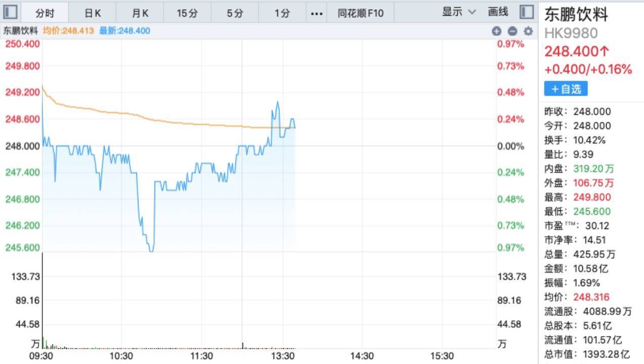Image resolution: width=644 pixels, height=364 pixels.
Task: Open 同花顺F10 company info
Action: point(361,13)
